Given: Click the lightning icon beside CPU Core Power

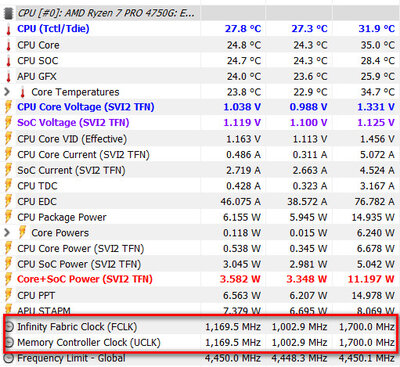Looking at the screenshot, I should 8,248.
